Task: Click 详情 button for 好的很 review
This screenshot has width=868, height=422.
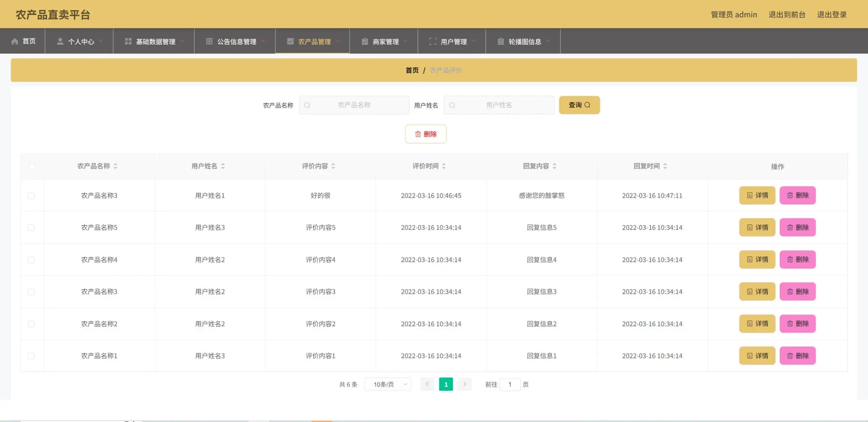Action: 757,195
